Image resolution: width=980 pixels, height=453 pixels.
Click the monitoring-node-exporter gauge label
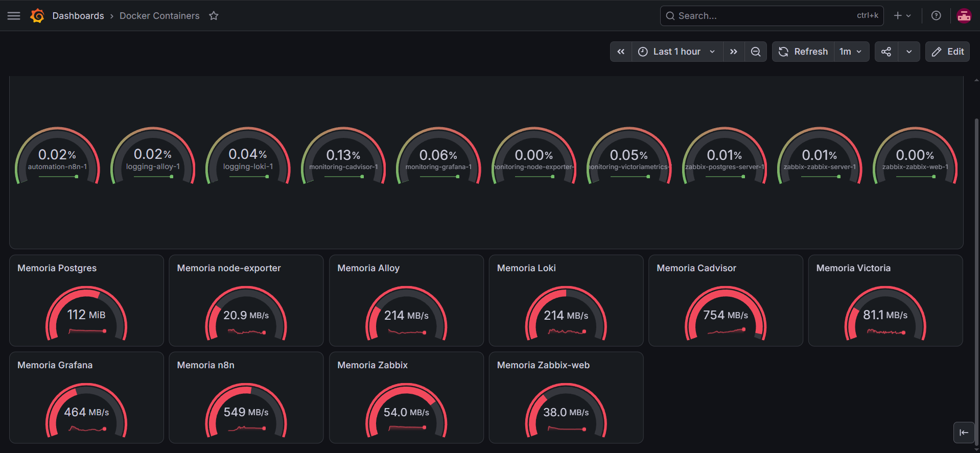coord(534,167)
